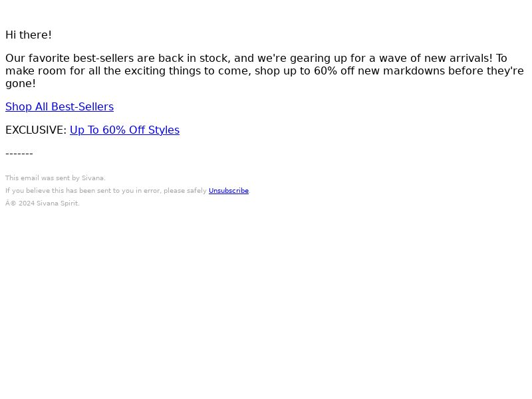Select the "Our favorite" paragraph opening words
532x399 pixels.
pos(38,59)
